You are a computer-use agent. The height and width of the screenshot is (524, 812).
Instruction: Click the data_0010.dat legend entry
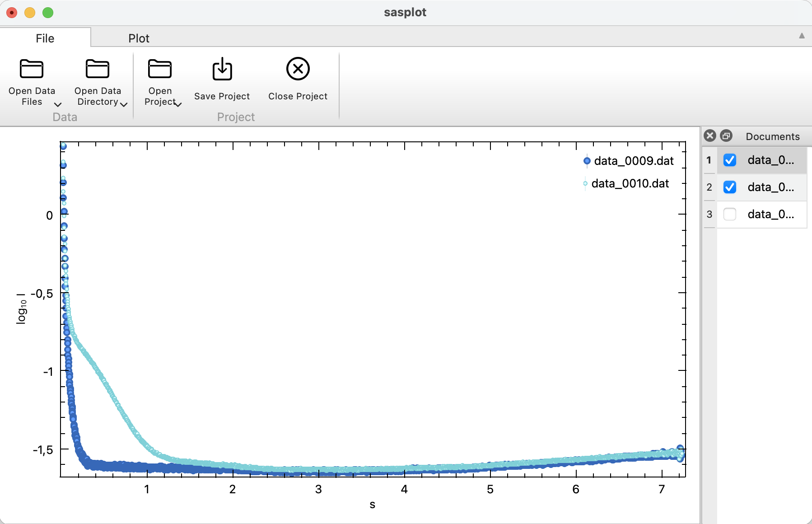pyautogui.click(x=630, y=183)
